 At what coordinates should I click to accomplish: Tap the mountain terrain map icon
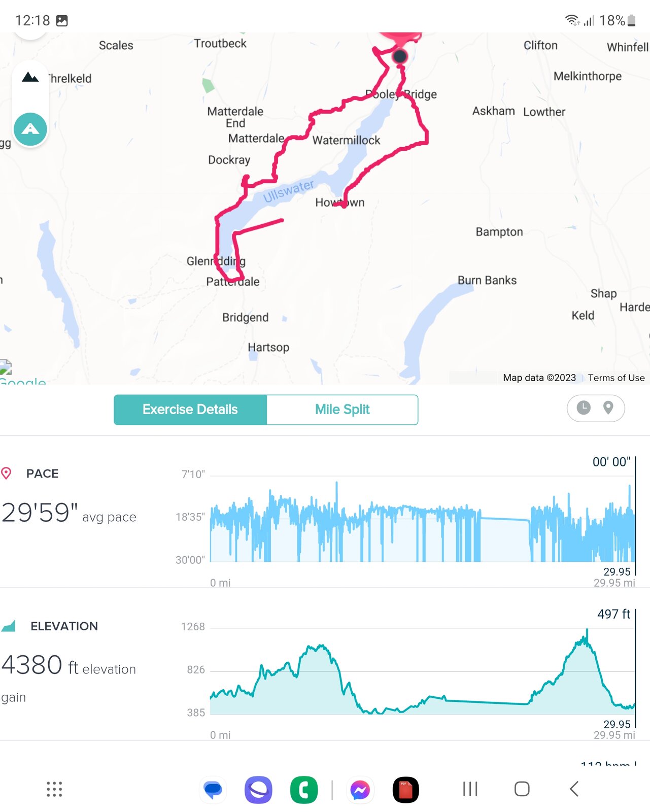(x=30, y=77)
